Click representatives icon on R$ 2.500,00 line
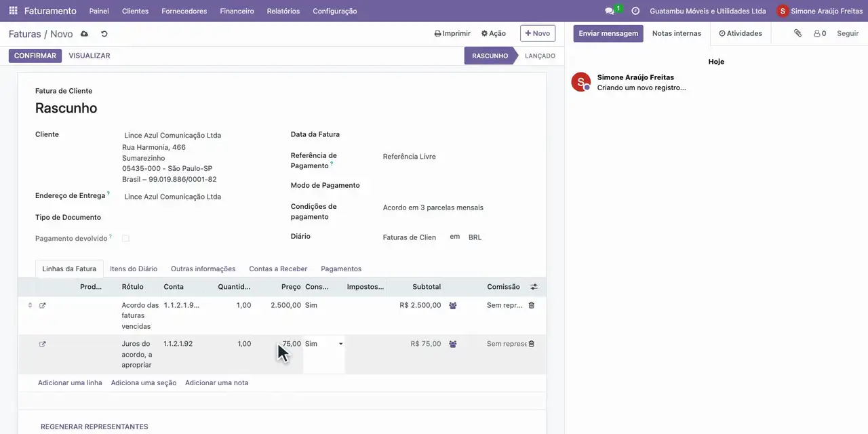 453,306
